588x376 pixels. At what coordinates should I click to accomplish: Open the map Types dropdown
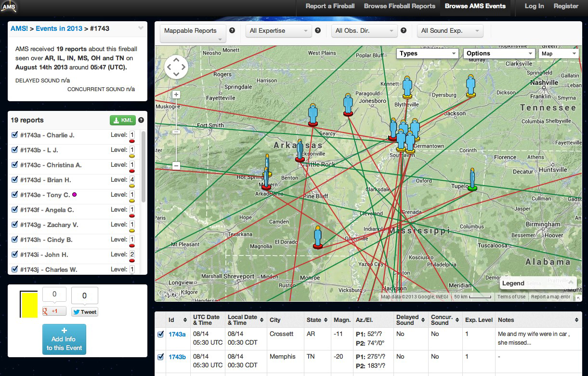pyautogui.click(x=427, y=54)
